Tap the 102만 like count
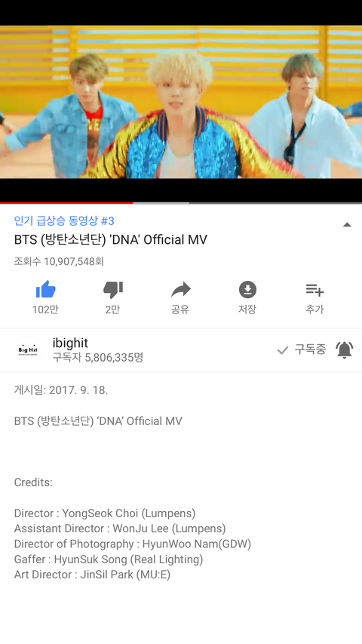Viewport: 362px width, 644px height. point(45,310)
